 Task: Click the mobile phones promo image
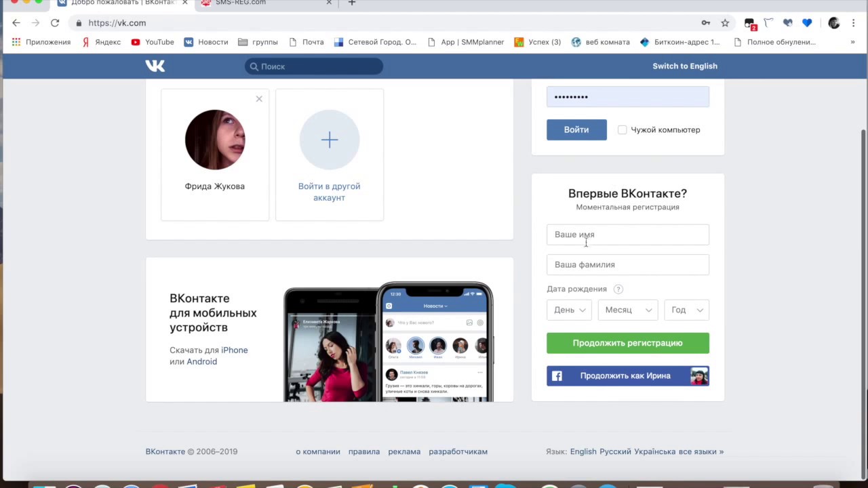[x=388, y=341]
